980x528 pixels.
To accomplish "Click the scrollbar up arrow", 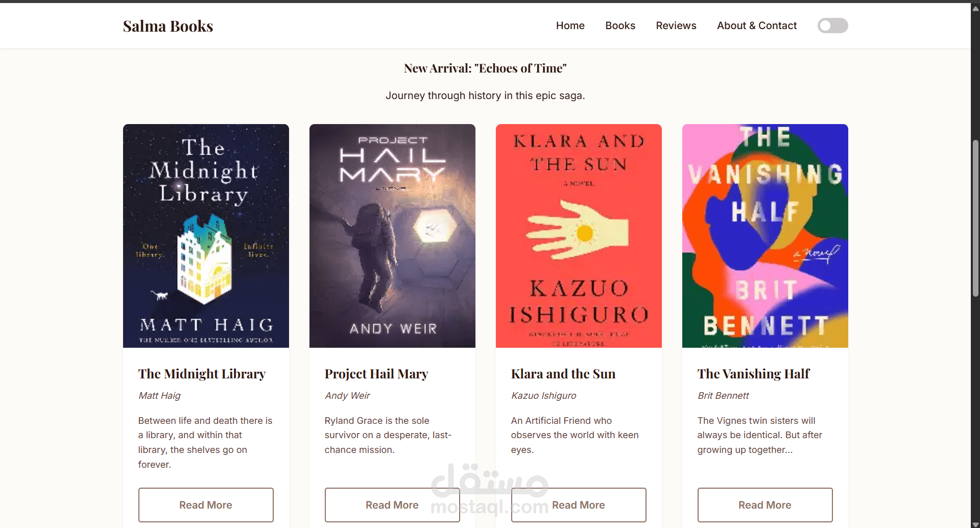I will click(975, 8).
